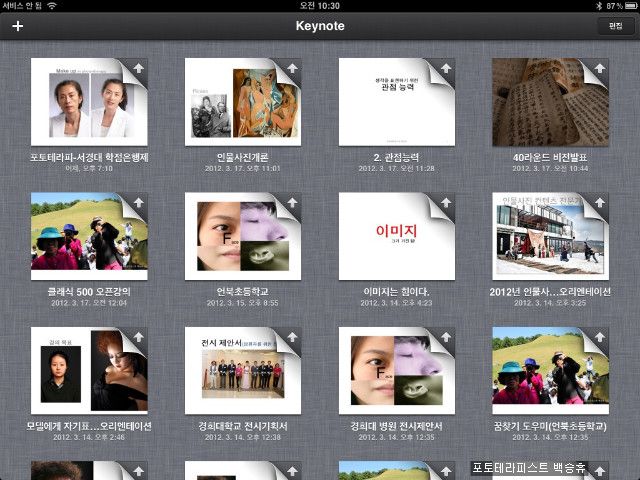
Task: Tap the title 인물사진개론
Action: click(x=243, y=158)
